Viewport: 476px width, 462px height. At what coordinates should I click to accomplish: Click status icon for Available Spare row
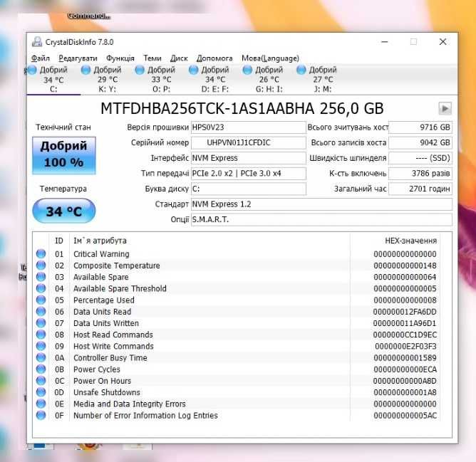(x=41, y=277)
